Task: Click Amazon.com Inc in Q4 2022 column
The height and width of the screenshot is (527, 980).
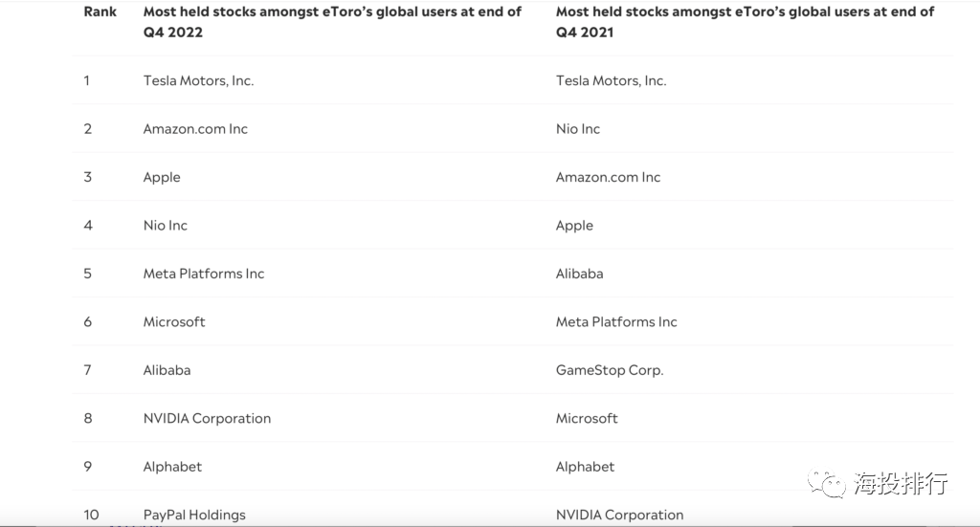Action: pyautogui.click(x=195, y=129)
